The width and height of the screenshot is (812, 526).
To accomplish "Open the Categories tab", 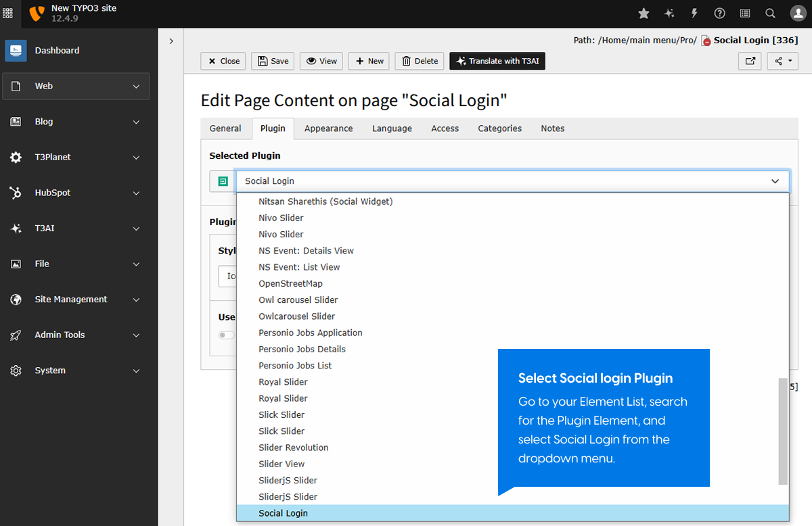I will point(499,128).
